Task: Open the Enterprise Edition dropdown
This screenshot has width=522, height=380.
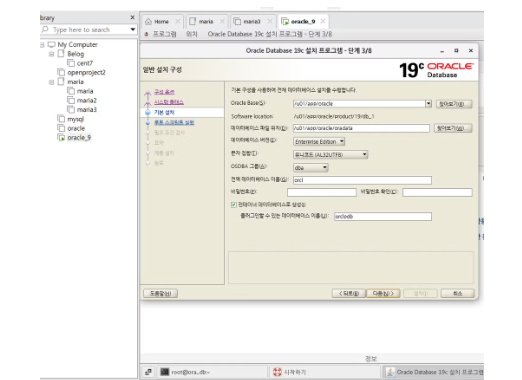Action: click(x=319, y=142)
